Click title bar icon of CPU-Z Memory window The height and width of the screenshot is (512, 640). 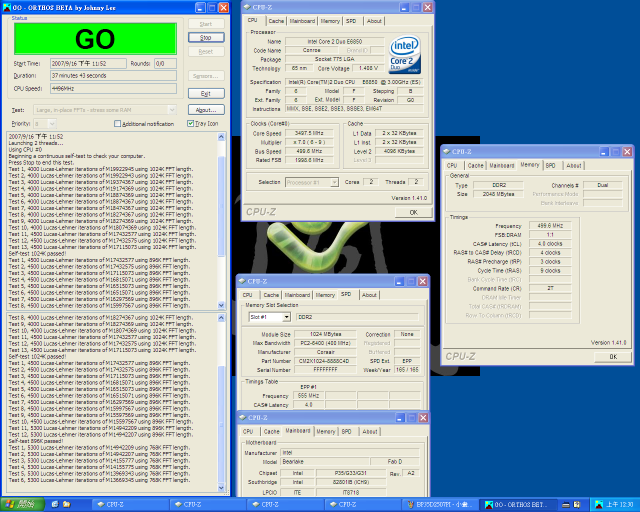point(447,151)
